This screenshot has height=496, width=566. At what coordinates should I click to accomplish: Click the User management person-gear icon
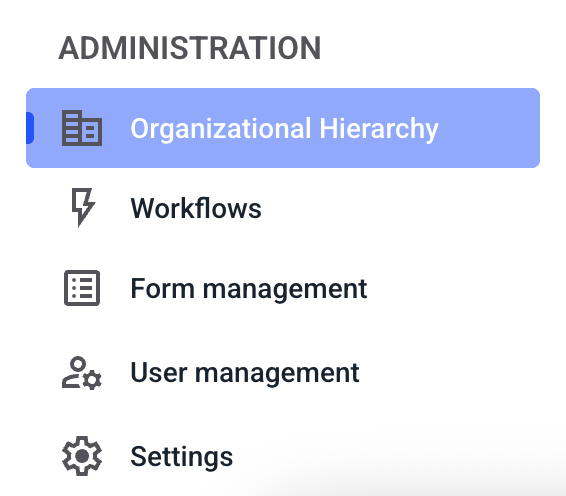coord(82,373)
